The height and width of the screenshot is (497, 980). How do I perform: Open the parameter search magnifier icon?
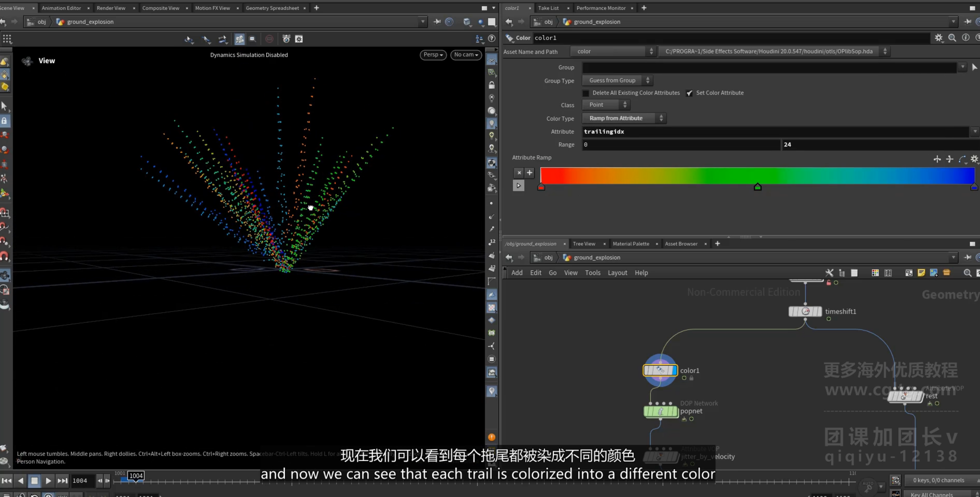[952, 38]
